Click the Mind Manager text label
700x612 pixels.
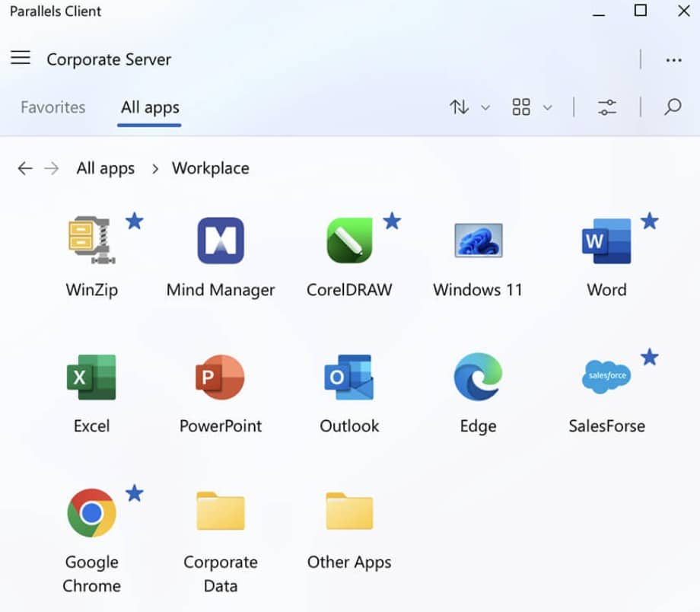tap(221, 290)
